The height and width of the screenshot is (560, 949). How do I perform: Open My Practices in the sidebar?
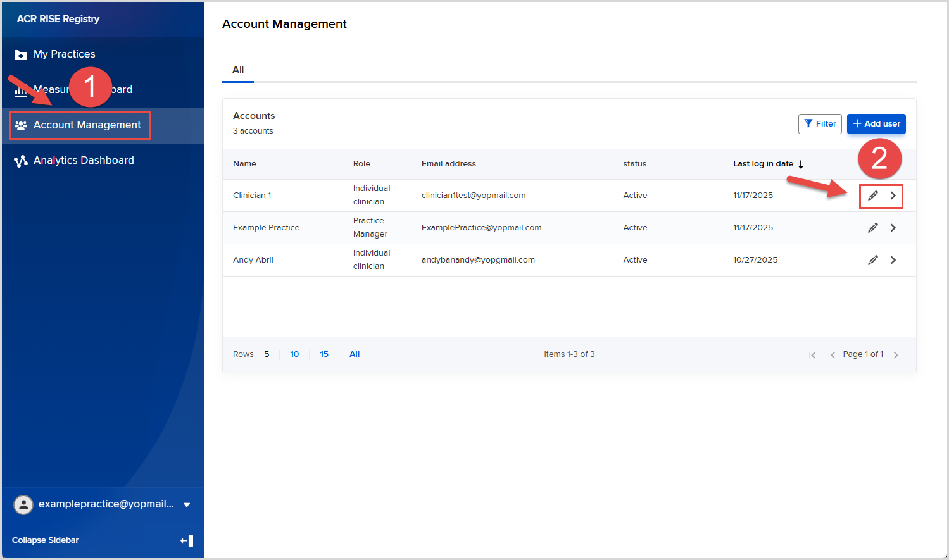pos(65,54)
